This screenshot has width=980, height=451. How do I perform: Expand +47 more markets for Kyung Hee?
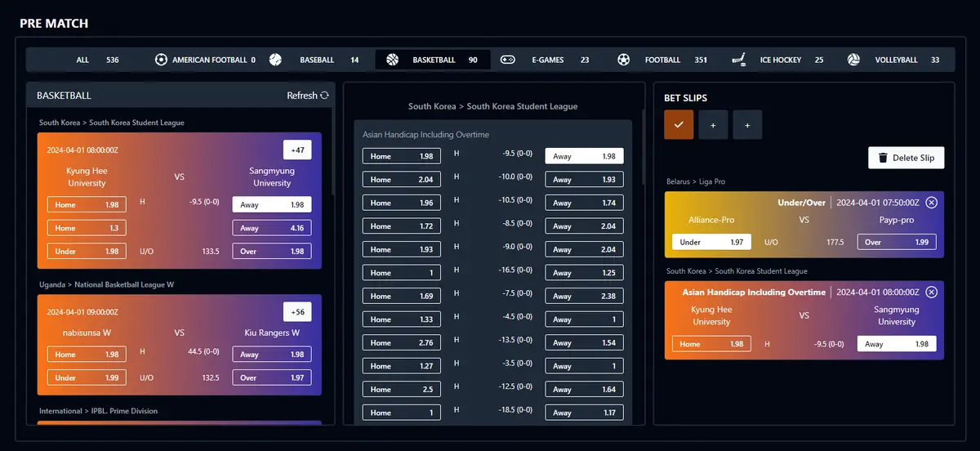pyautogui.click(x=297, y=150)
